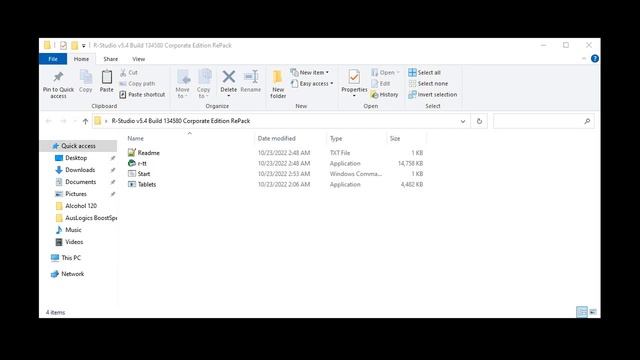The height and width of the screenshot is (360, 640).
Task: Click New folder icon in title bar
Action: [x=74, y=45]
